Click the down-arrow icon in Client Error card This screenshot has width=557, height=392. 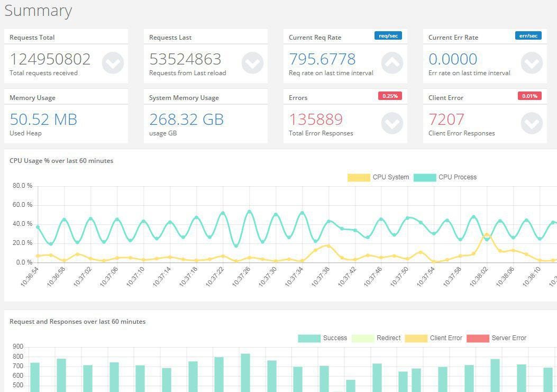[x=532, y=123]
